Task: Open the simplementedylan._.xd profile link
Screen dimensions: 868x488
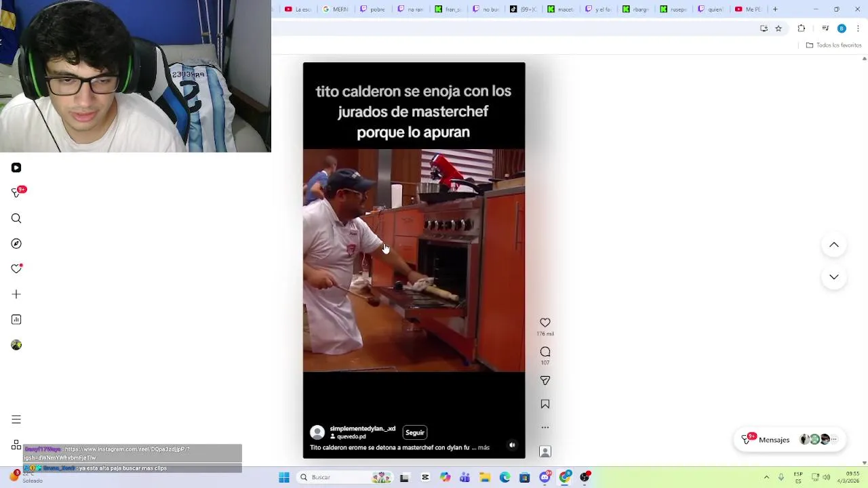Action: [362, 428]
